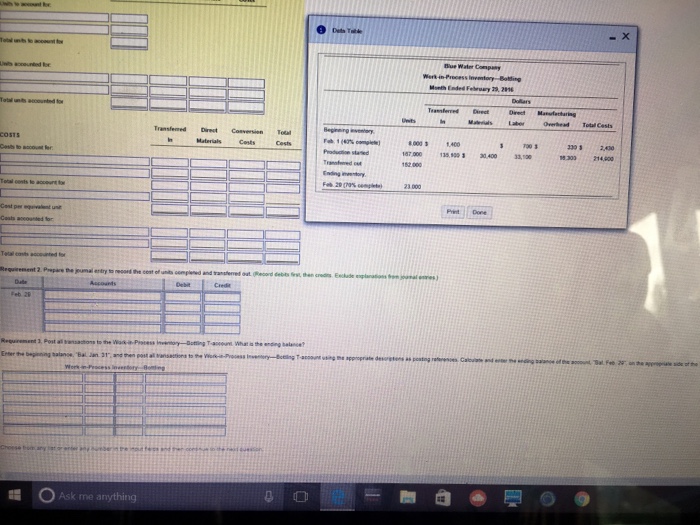Screen dimensions: 700x525
Task: Minimize the Data Table dialog
Action: (612, 38)
